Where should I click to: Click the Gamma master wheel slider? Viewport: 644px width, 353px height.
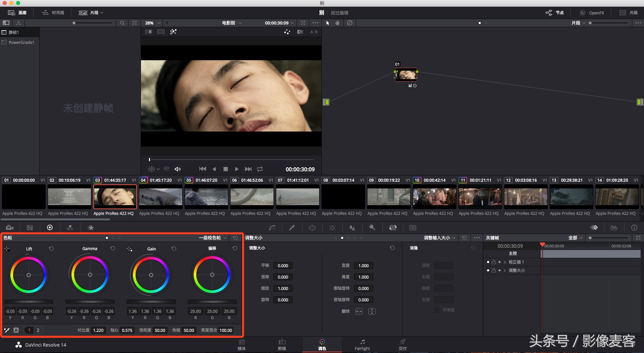click(x=90, y=302)
